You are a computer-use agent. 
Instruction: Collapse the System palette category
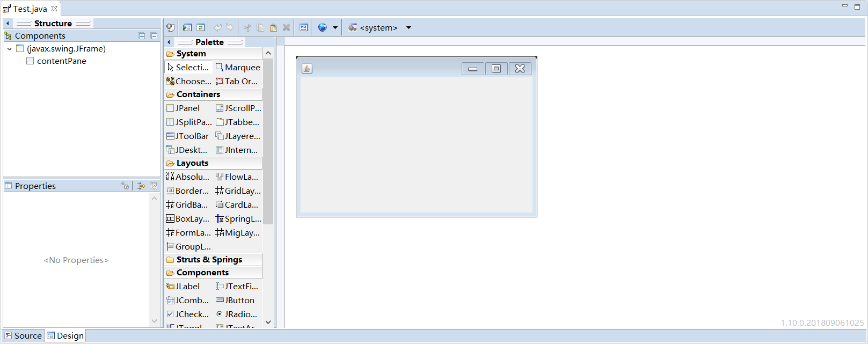point(213,54)
